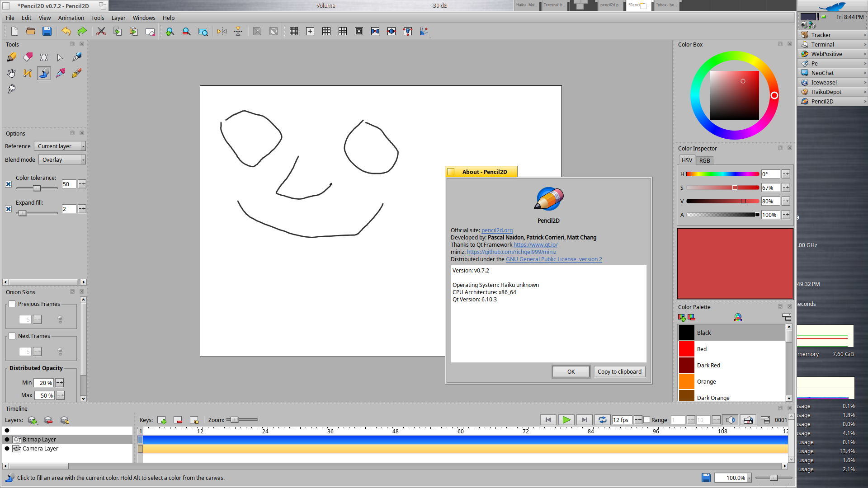Remove the current keyframe

178,420
